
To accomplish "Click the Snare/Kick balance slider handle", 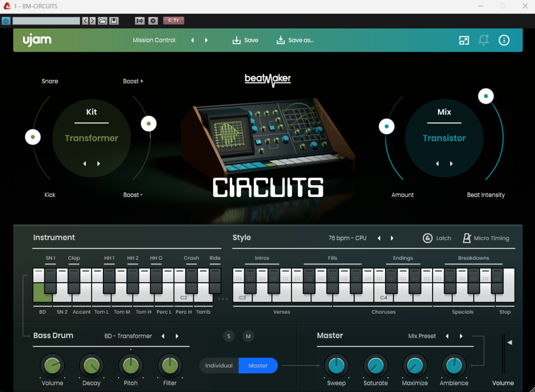I will 33,137.
